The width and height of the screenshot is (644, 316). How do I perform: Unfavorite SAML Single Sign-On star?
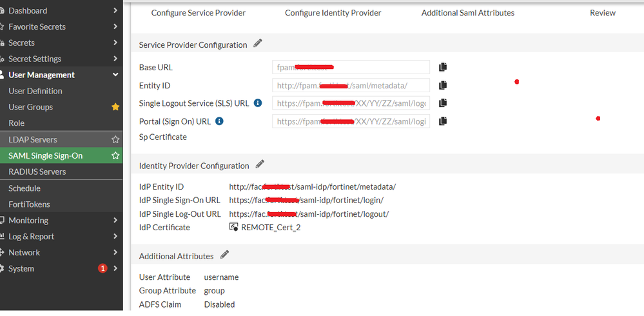tap(115, 155)
